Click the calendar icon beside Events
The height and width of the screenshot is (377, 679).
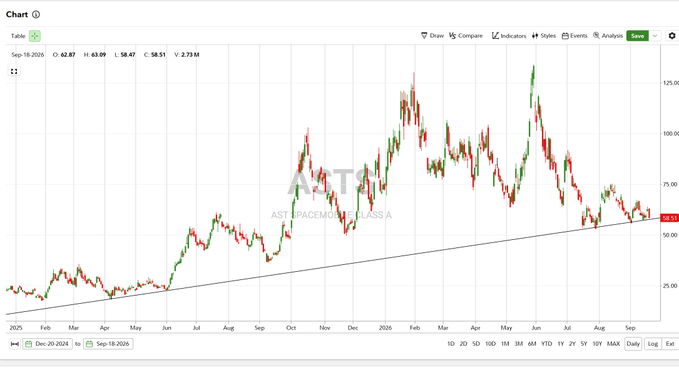click(x=565, y=35)
